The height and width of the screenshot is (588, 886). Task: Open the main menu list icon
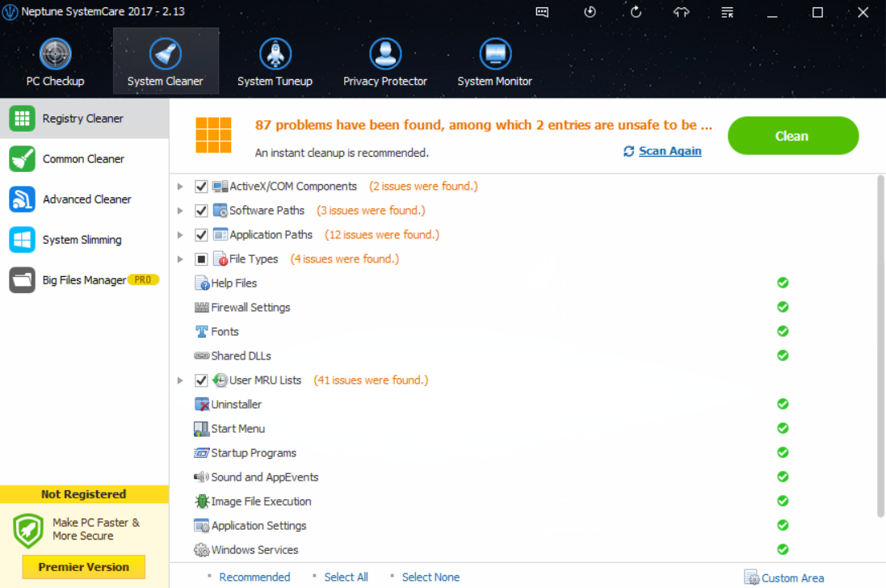(x=727, y=12)
